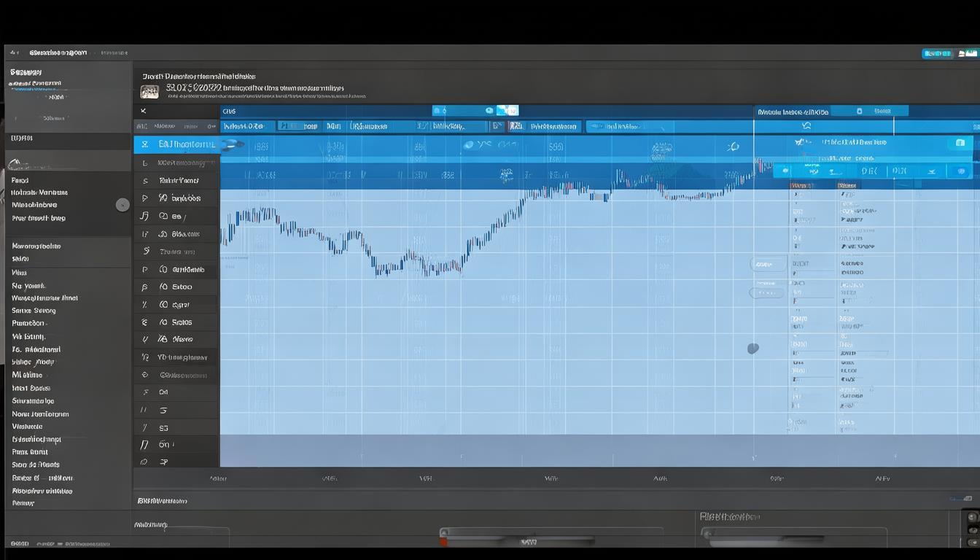Select the highlighted blue row in the symbol list
Image resolution: width=980 pixels, height=560 pixels.
(x=176, y=144)
